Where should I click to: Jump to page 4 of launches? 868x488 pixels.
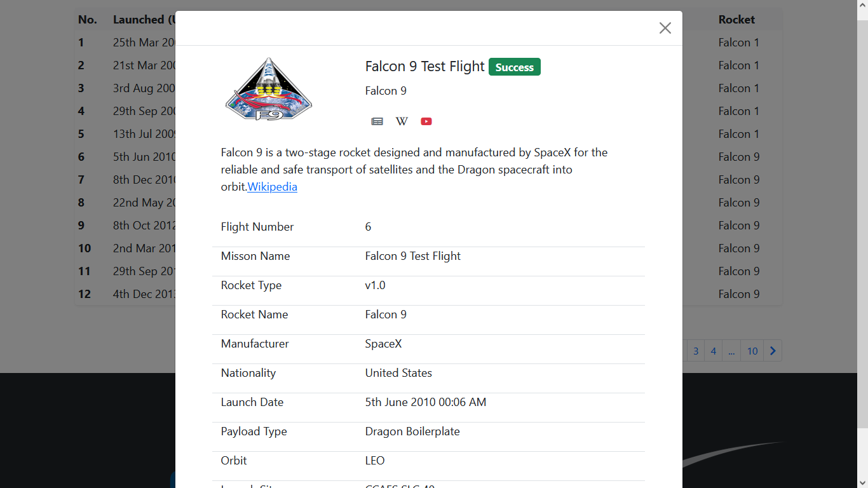(x=714, y=351)
